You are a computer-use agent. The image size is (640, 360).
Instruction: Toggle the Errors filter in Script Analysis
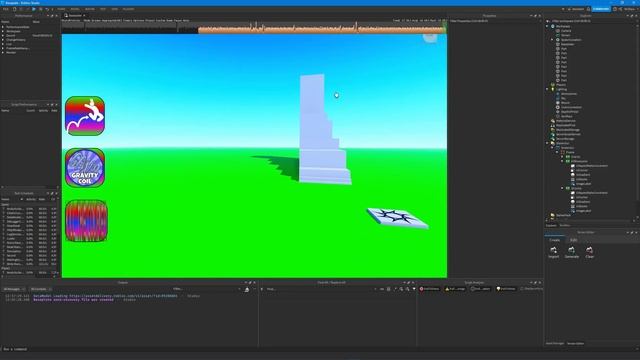[429, 289]
